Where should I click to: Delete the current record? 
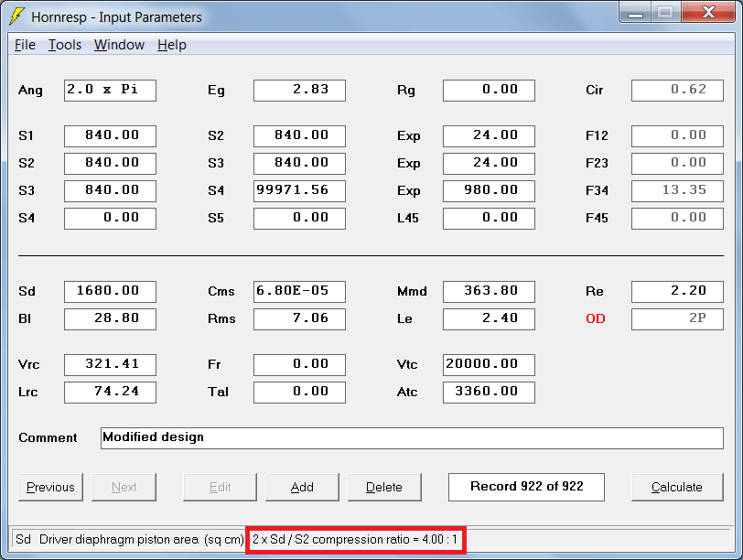point(384,487)
